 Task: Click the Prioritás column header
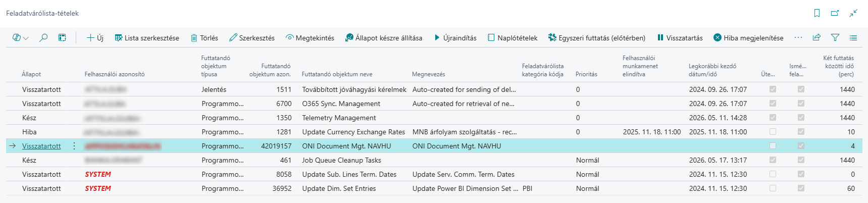[586, 74]
